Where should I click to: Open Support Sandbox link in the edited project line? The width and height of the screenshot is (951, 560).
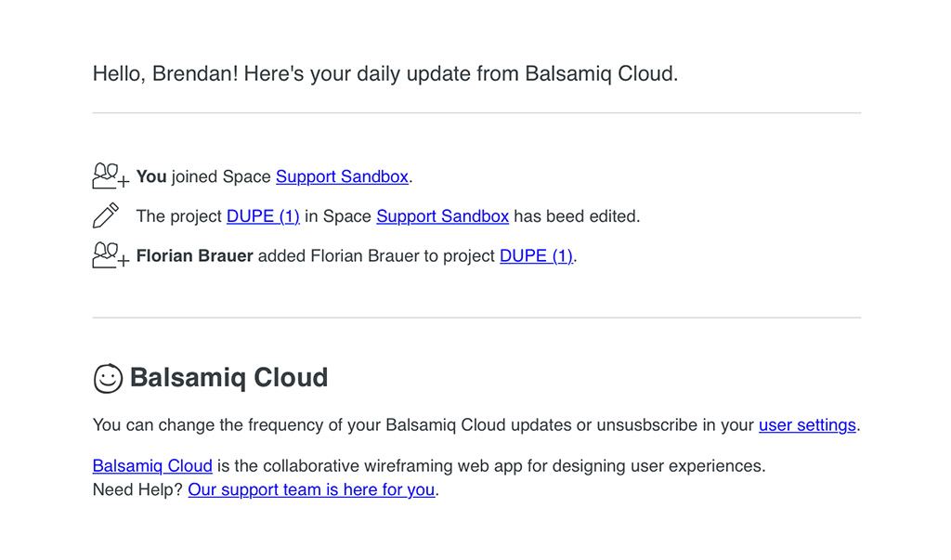tap(442, 216)
